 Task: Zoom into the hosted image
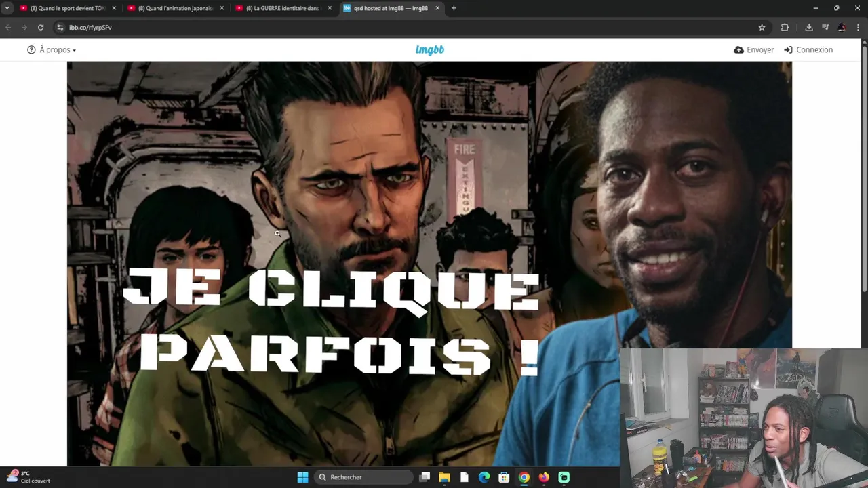point(429,264)
